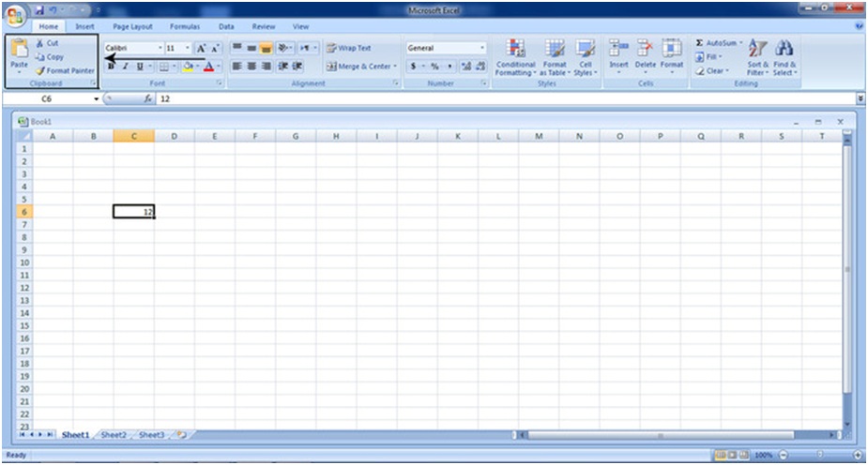This screenshot has height=465, width=868.
Task: Switch to the Page Layout tab
Action: (132, 27)
